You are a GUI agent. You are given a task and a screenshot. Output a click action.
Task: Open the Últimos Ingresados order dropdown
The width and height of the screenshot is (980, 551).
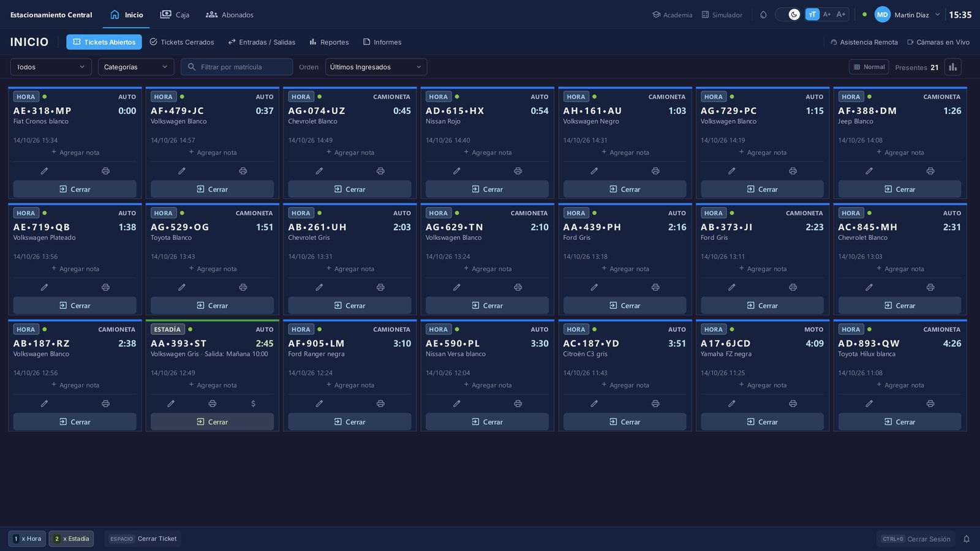click(376, 67)
